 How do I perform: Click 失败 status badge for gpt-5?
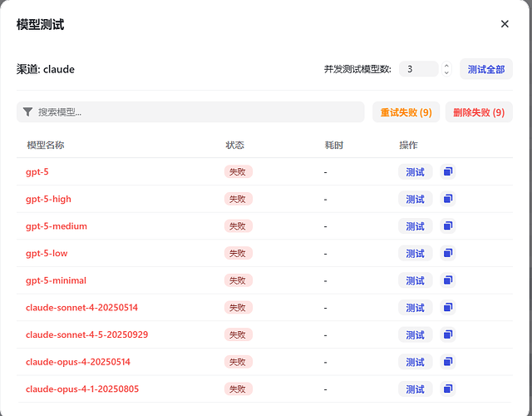239,172
